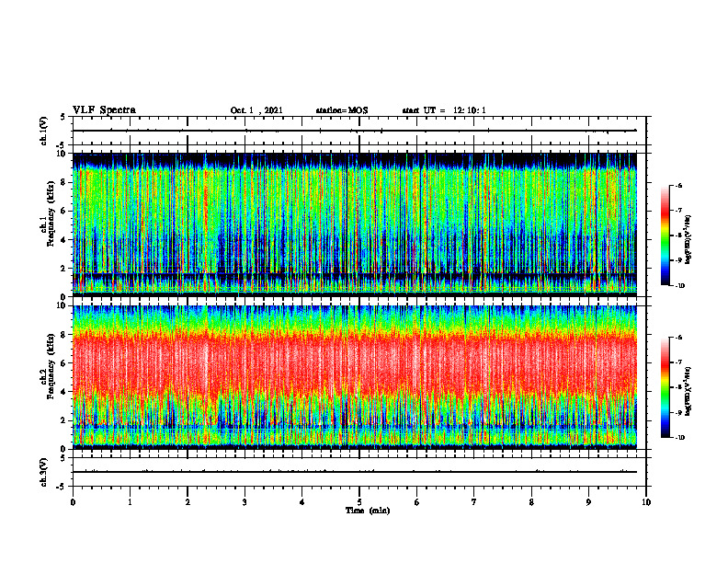The width and height of the screenshot is (728, 563).
Task: Click time axis tick label "3"
Action: pyautogui.click(x=245, y=502)
